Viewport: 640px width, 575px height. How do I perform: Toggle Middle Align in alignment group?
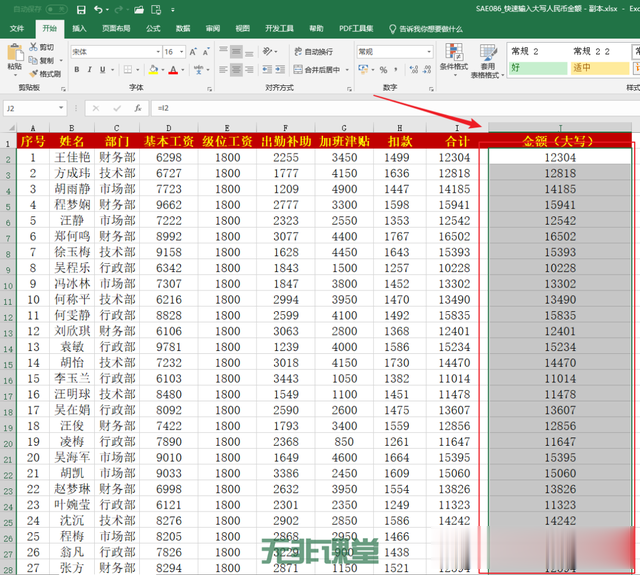coord(236,52)
